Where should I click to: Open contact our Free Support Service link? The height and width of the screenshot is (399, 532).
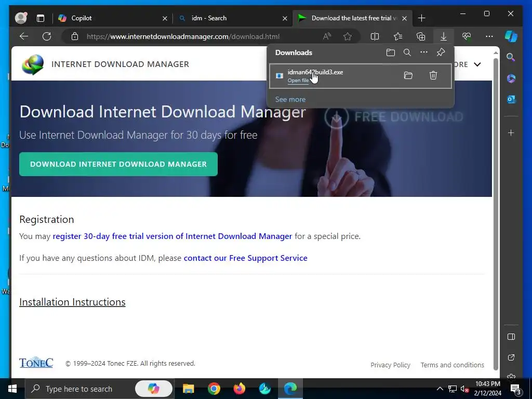(245, 258)
